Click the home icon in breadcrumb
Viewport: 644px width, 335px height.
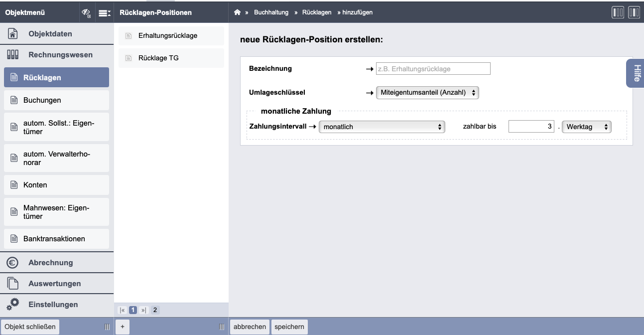pyautogui.click(x=238, y=12)
